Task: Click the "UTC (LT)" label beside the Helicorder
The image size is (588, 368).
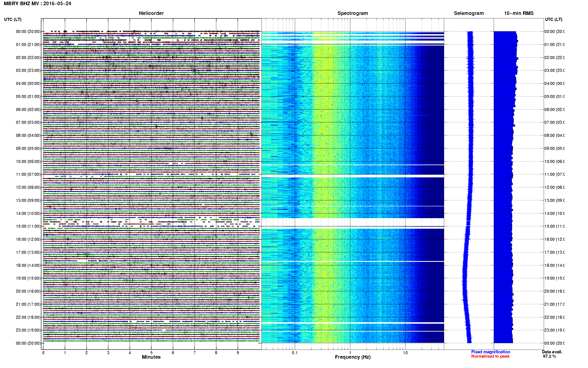Action: [x=13, y=19]
